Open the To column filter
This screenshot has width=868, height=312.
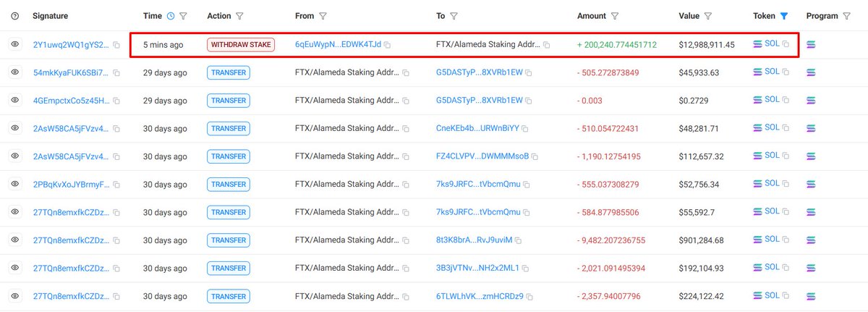coord(456,16)
